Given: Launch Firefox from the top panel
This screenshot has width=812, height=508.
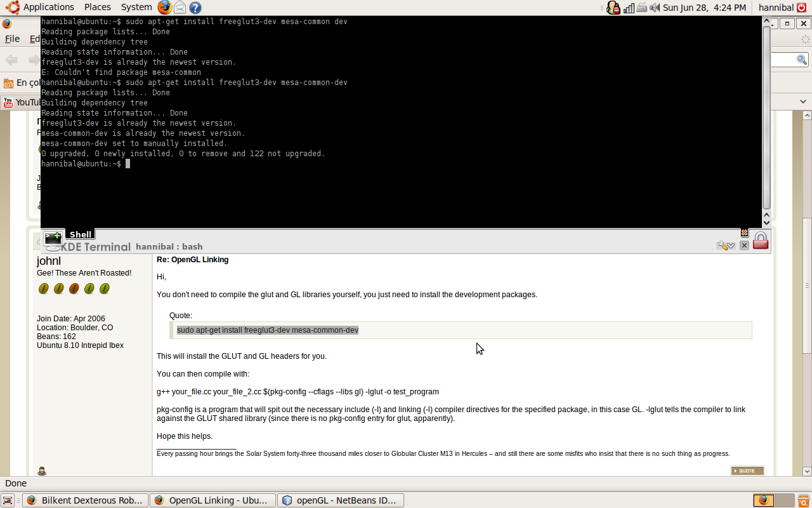Looking at the screenshot, I should (x=164, y=8).
